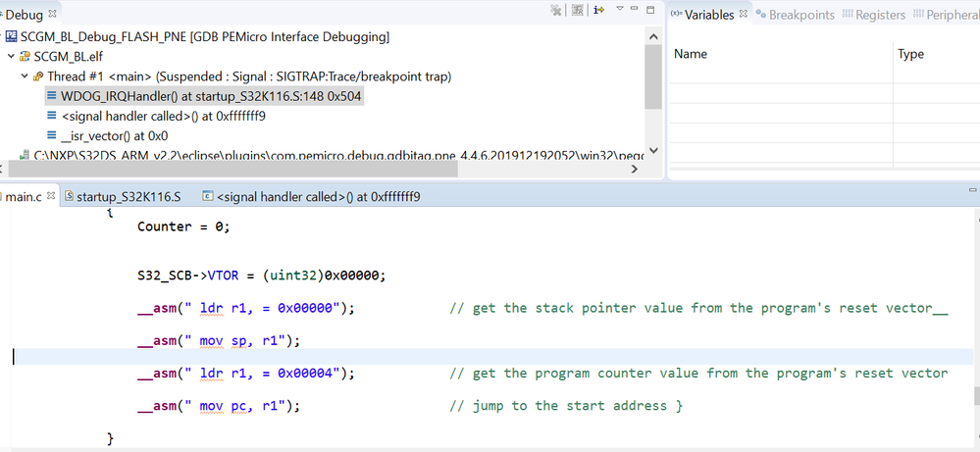
Task: Click the 'Counter = 0;' code line
Action: tap(183, 226)
